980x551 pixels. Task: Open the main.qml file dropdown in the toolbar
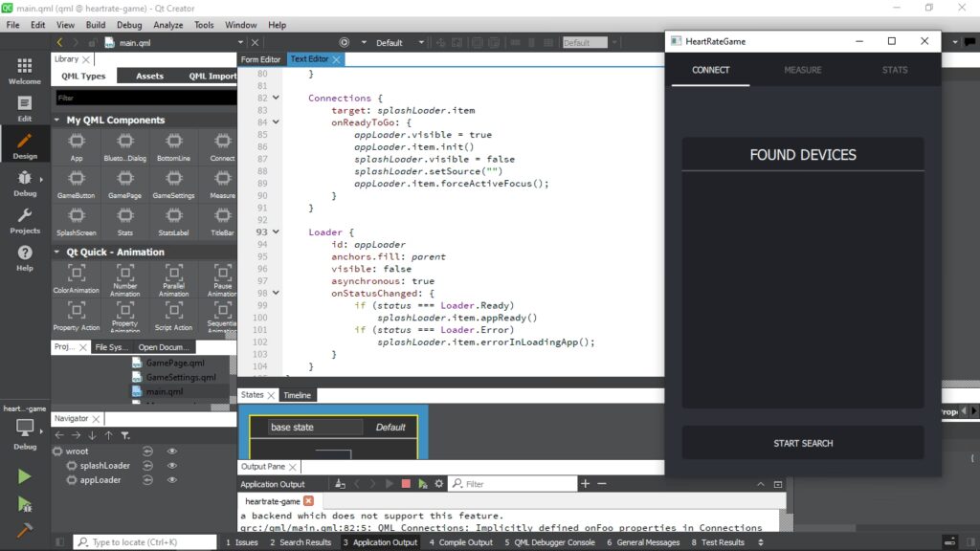[x=240, y=43]
